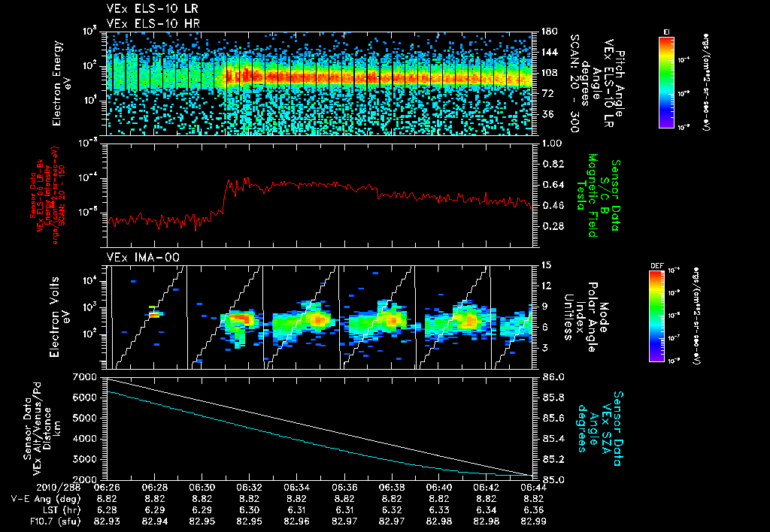Click time tick '06:36'
This screenshot has width=770, height=532.
tap(344, 488)
